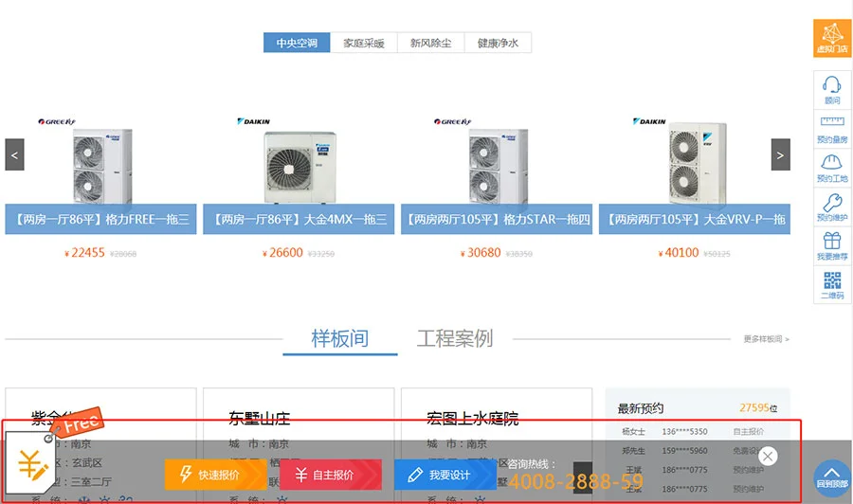Click the Daikin 4MX outdoor unit image

299,168
